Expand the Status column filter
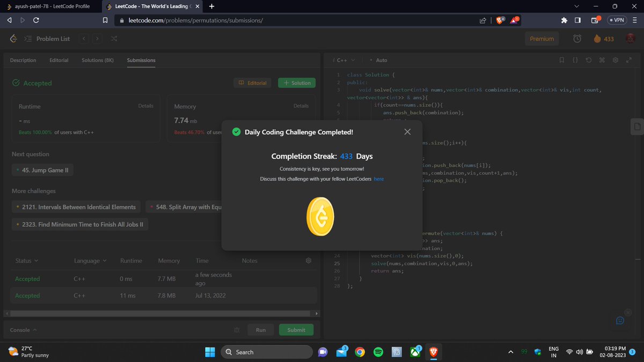This screenshot has height=362, width=644. (x=27, y=261)
